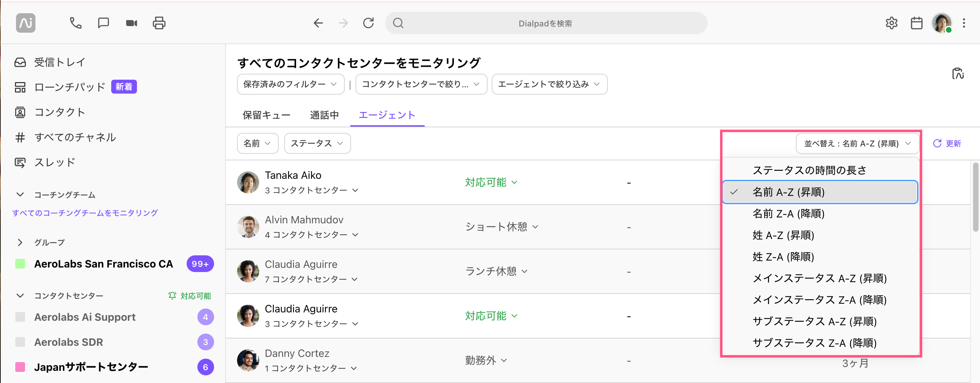Image resolution: width=980 pixels, height=383 pixels.
Task: Toggle 対応可能 availability bell in sidebar
Action: [189, 295]
